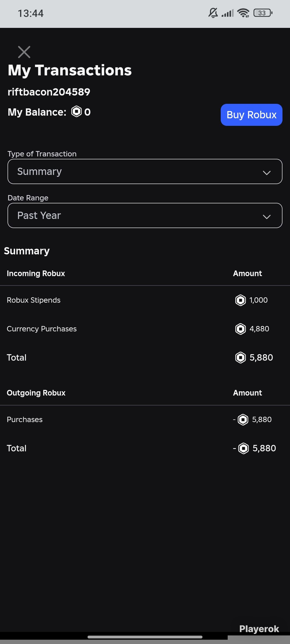
Task: Select the Purchases outgoing row
Action: (x=145, y=420)
